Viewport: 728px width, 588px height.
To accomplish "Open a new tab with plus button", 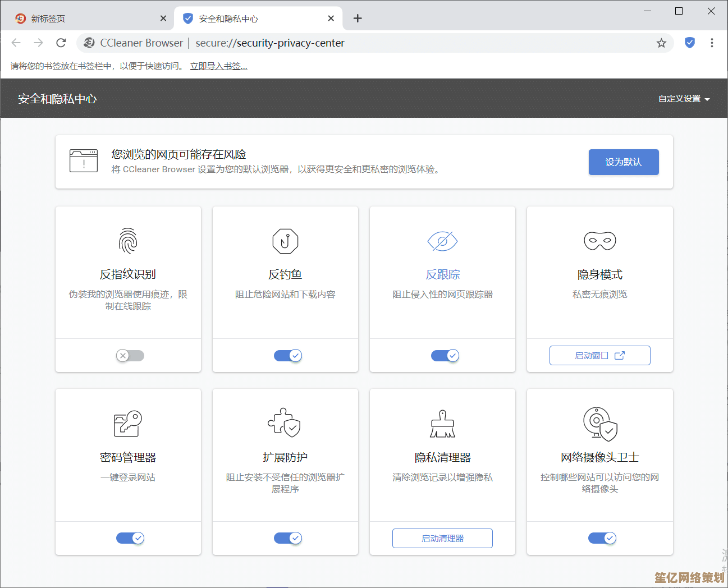I will (x=358, y=19).
